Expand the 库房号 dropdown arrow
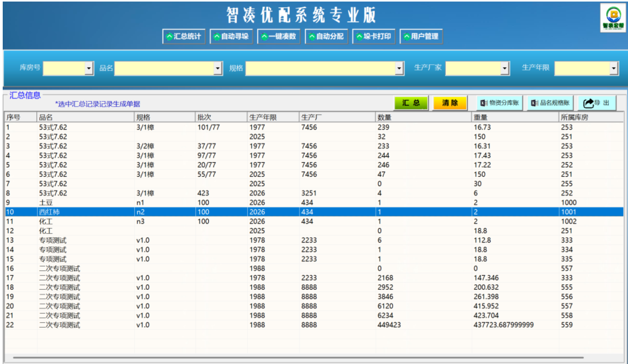628x364 pixels. (x=89, y=68)
